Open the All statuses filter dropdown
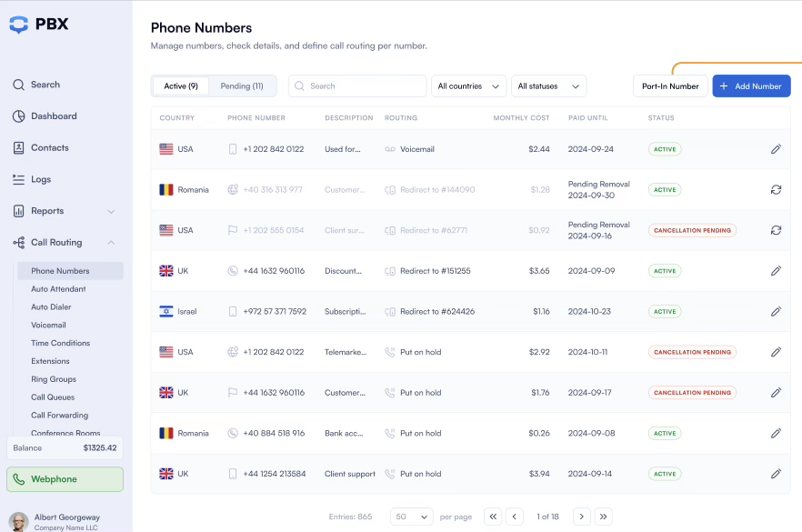The height and width of the screenshot is (532, 802). [x=549, y=85]
